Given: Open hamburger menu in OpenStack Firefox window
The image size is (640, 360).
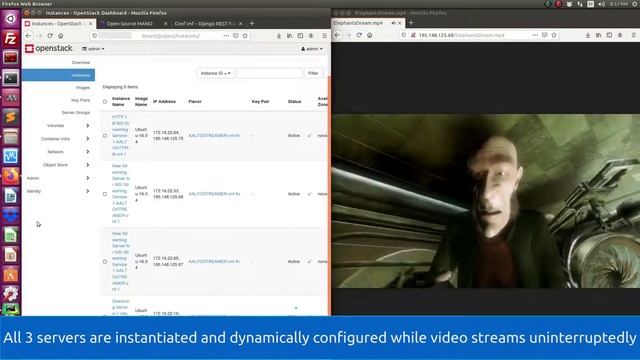Looking at the screenshot, I should click(324, 36).
